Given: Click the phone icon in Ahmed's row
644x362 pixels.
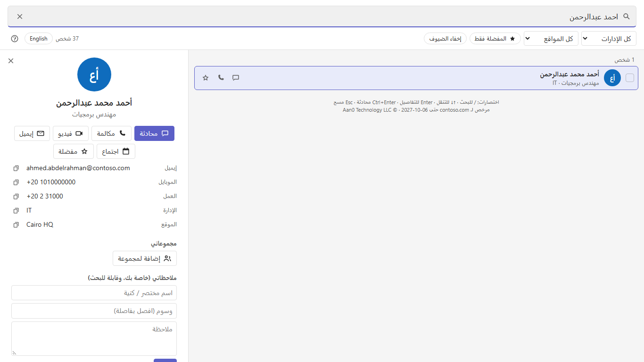Looking at the screenshot, I should [221, 78].
